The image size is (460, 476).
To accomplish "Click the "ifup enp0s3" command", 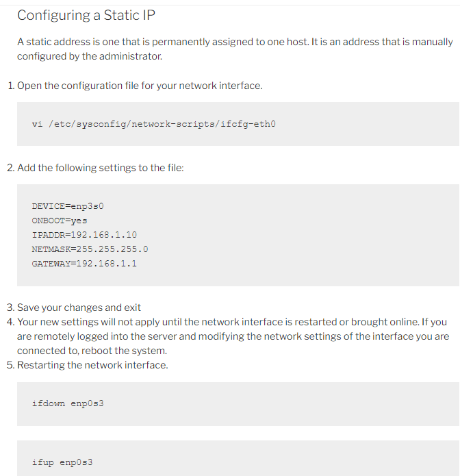I will (x=62, y=462).
